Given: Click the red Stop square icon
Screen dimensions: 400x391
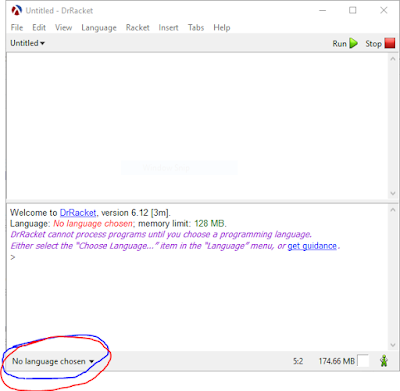Looking at the screenshot, I should coord(390,43).
